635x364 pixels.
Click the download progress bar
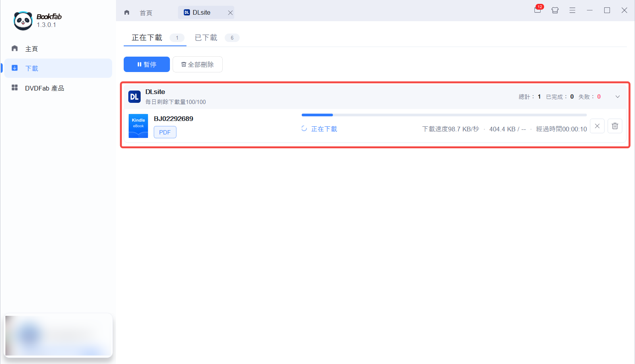click(444, 115)
